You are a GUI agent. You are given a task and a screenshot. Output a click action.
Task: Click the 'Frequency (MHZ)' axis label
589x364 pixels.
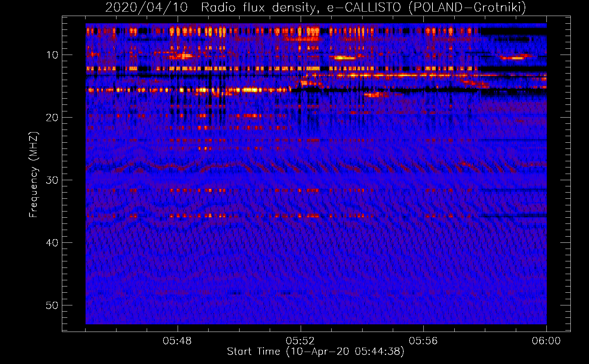(x=33, y=175)
